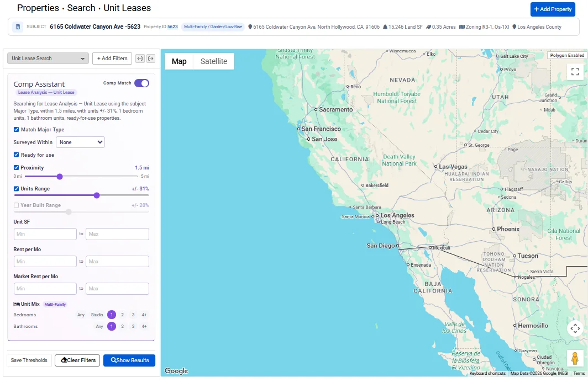Select 2 bathrooms option
Screen dimensions: 588x382
122,327
